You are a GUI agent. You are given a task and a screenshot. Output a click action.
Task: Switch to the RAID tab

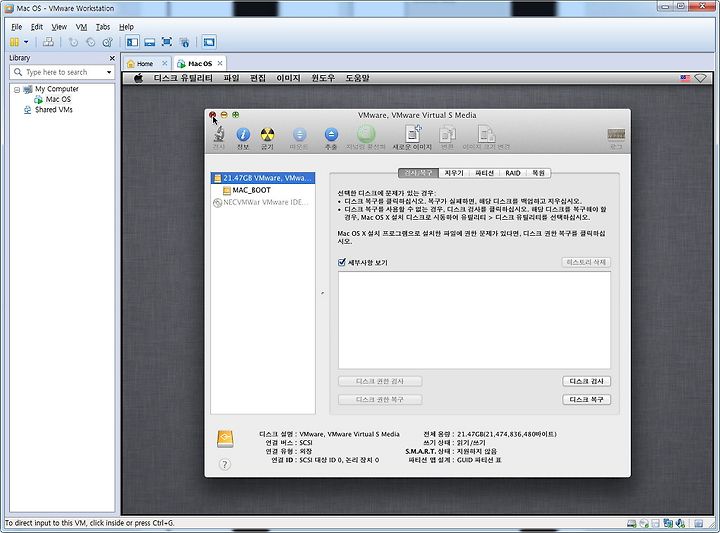coord(512,173)
